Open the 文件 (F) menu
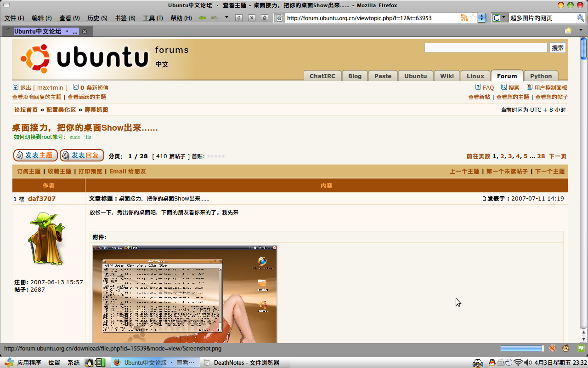The width and height of the screenshot is (588, 368). coord(14,18)
